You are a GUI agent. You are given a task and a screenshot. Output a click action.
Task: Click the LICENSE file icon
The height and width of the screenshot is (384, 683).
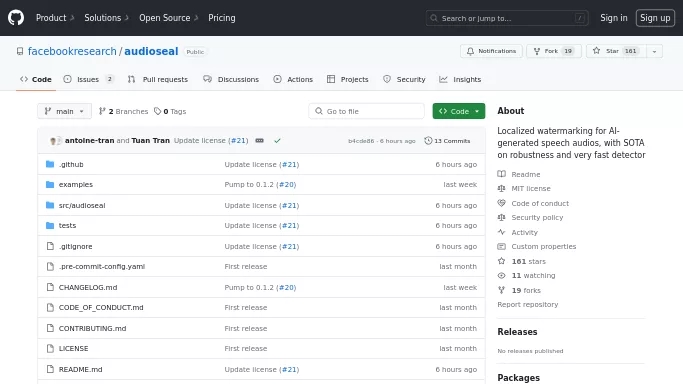click(x=50, y=349)
